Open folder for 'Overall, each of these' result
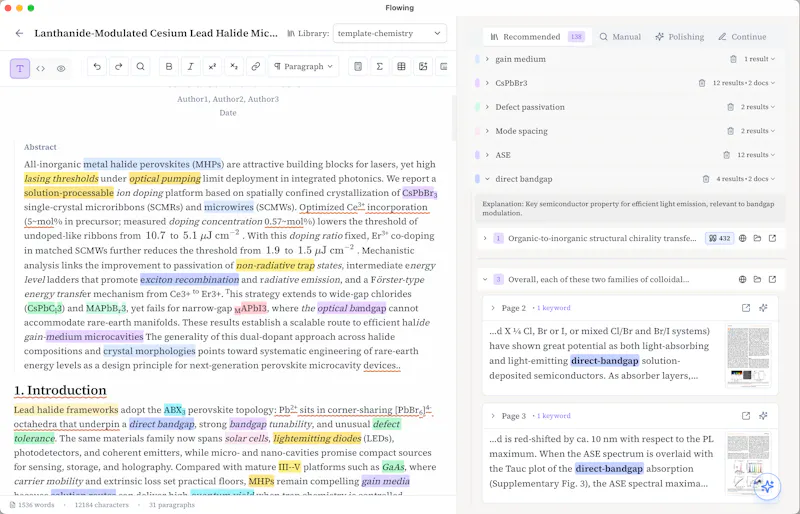800x514 pixels. (757, 280)
